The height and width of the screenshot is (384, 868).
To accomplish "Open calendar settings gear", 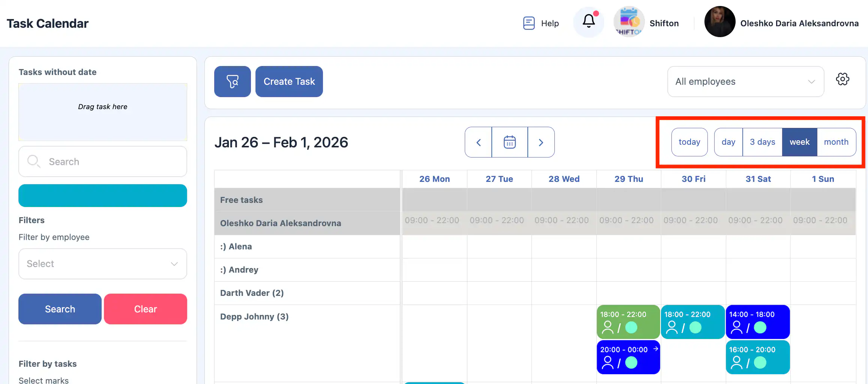I will tap(842, 79).
